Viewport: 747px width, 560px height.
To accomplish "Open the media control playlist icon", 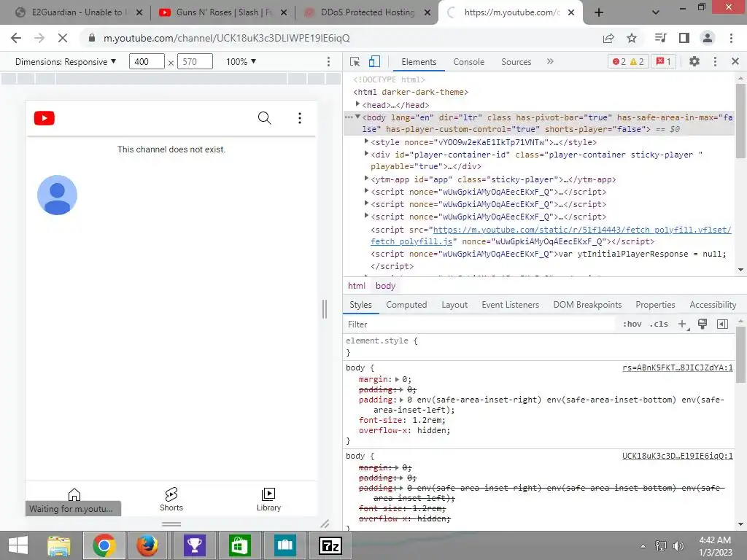I will pos(660,38).
